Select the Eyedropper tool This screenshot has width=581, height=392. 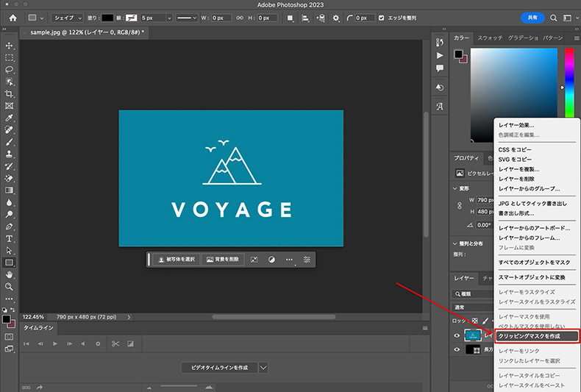(10, 118)
